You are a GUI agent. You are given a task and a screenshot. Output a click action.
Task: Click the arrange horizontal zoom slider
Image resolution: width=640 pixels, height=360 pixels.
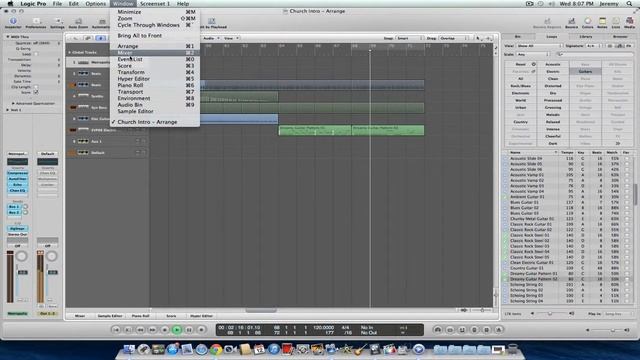coord(481,310)
